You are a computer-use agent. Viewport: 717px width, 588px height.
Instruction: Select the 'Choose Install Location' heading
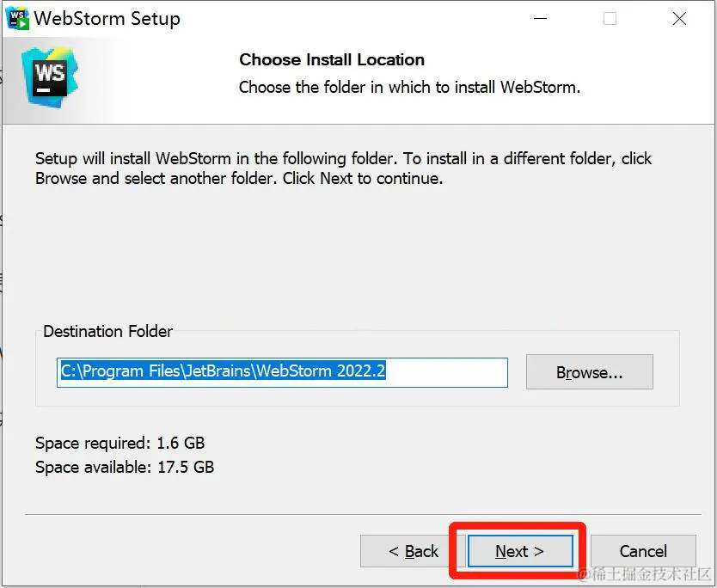332,59
